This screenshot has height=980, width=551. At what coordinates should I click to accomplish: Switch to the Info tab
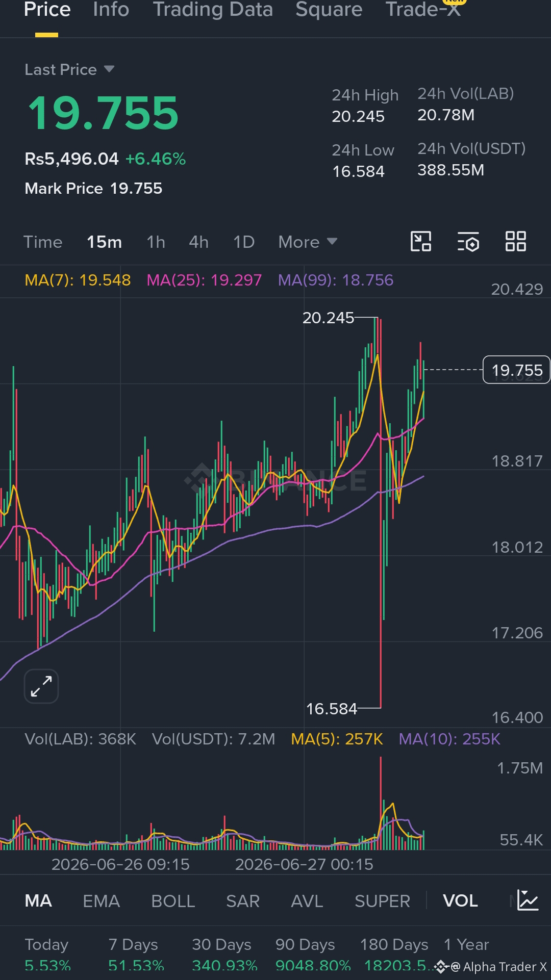coord(111,10)
